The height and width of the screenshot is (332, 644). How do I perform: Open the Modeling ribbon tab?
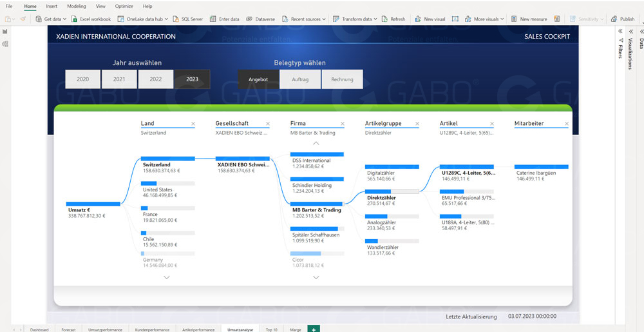[77, 6]
